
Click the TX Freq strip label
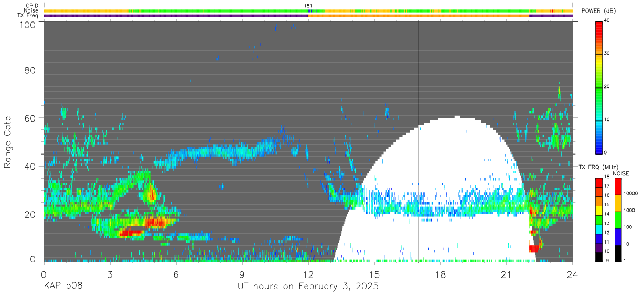pos(28,16)
